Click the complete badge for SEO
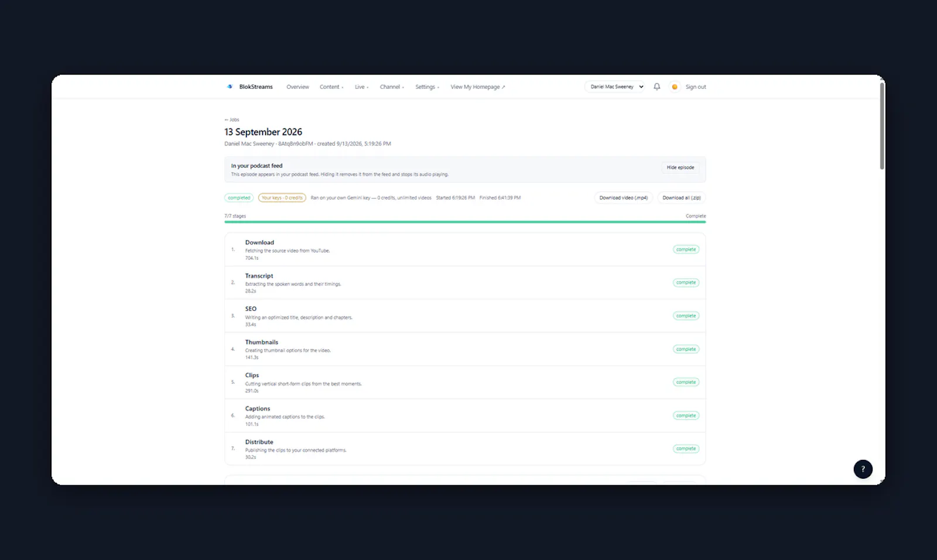 click(686, 316)
